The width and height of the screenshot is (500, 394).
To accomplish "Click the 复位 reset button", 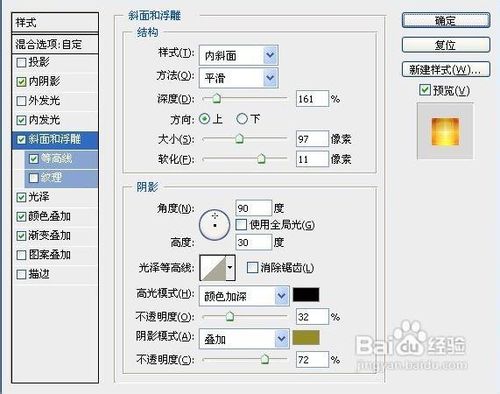I will point(446,45).
